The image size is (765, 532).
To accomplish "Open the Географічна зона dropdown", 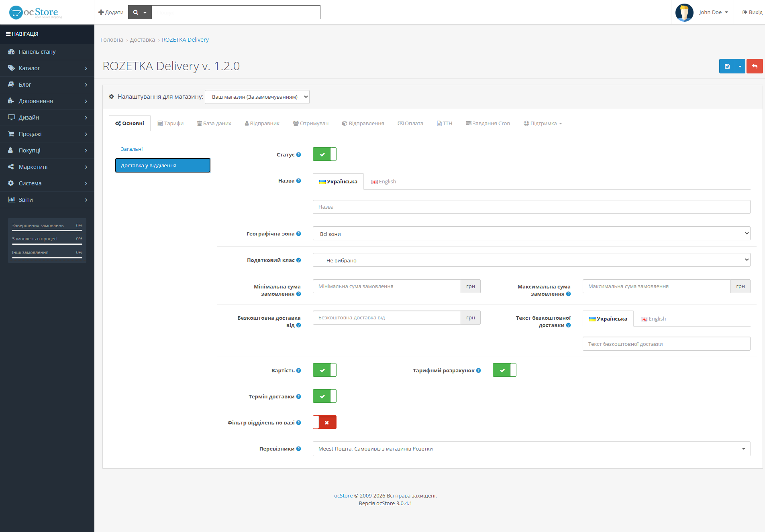I will coord(531,234).
